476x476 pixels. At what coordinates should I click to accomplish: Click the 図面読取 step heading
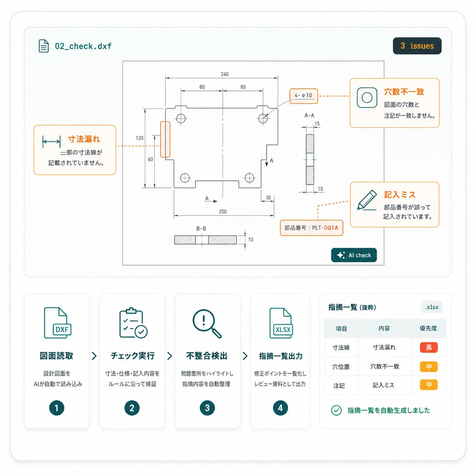[x=57, y=356]
